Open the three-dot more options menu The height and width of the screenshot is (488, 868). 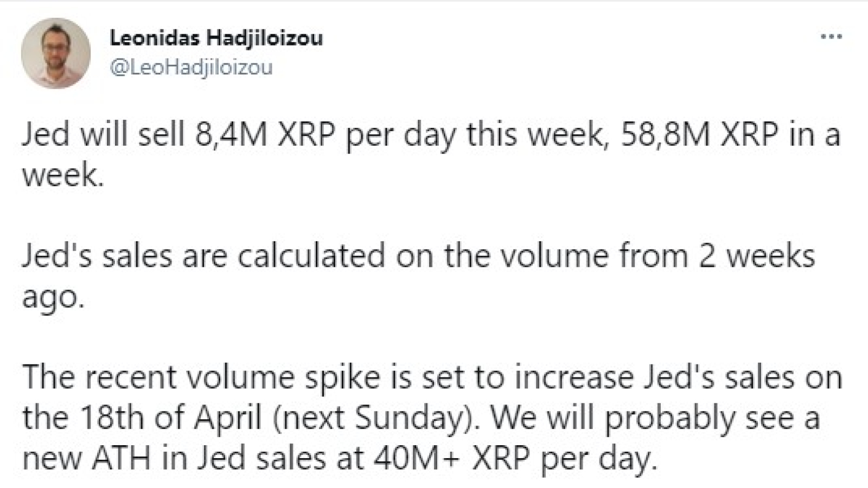831,37
